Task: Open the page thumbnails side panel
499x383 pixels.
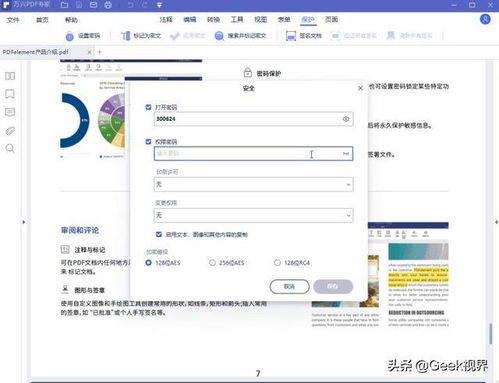Action: point(10,76)
